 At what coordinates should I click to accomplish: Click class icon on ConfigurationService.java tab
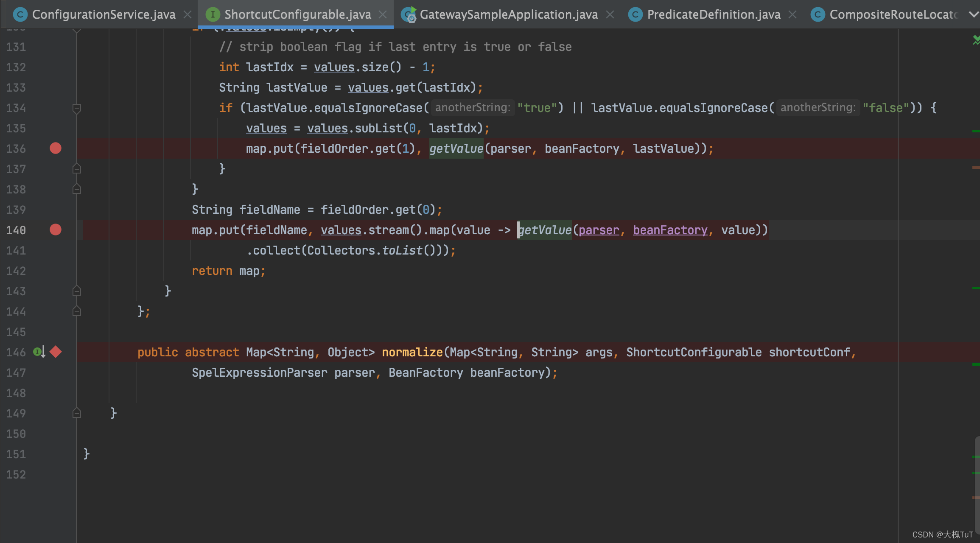(20, 15)
